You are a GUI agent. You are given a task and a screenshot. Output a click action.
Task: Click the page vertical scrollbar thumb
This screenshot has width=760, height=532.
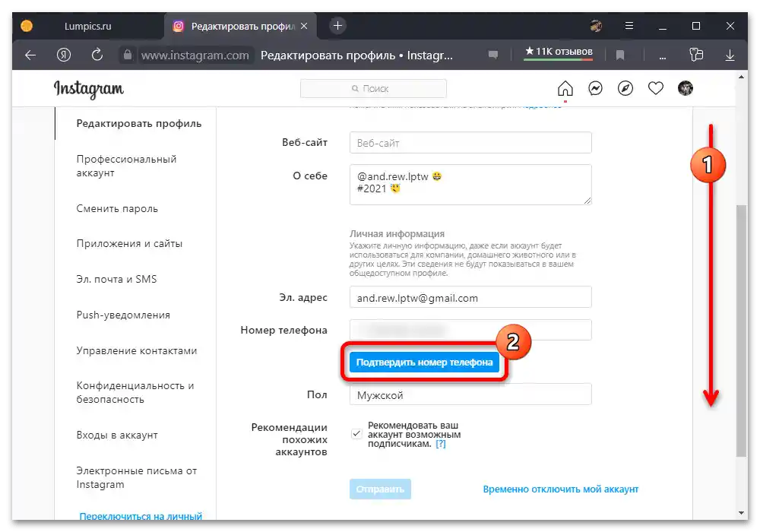741,331
